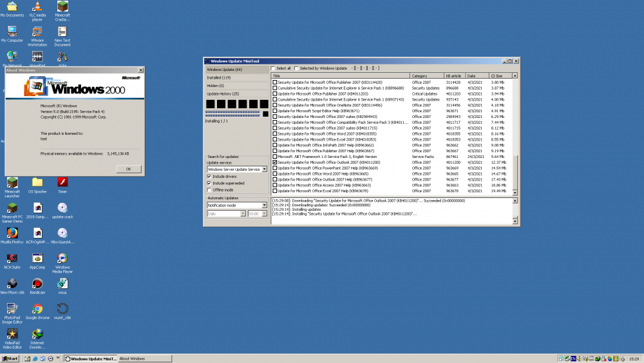
Task: Click the log pane scrollbar up arrow
Action: point(515,201)
